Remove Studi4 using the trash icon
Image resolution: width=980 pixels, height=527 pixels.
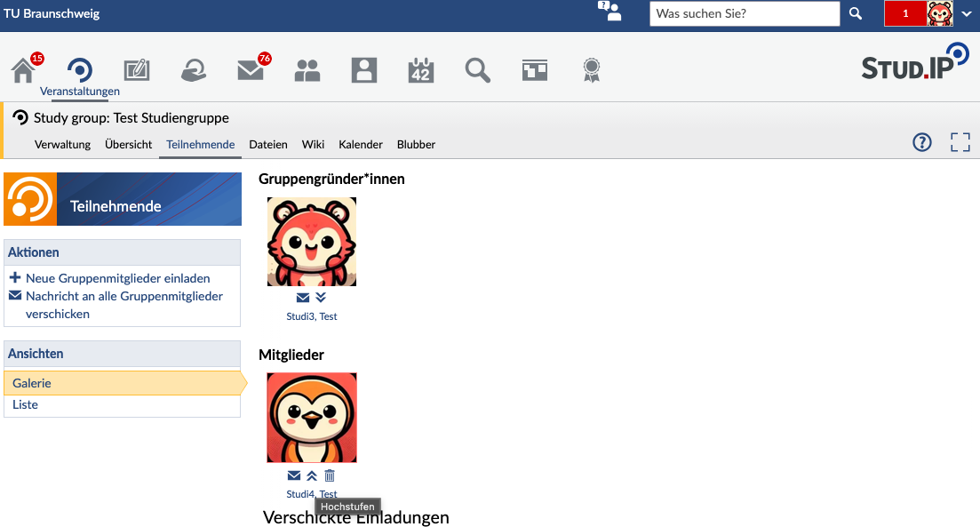pyautogui.click(x=330, y=475)
